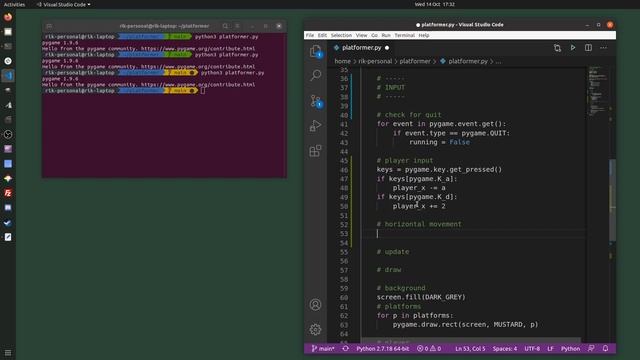Open the terminal hamburger menu
Viewport: 640px width, 360px height.
coord(237,26)
